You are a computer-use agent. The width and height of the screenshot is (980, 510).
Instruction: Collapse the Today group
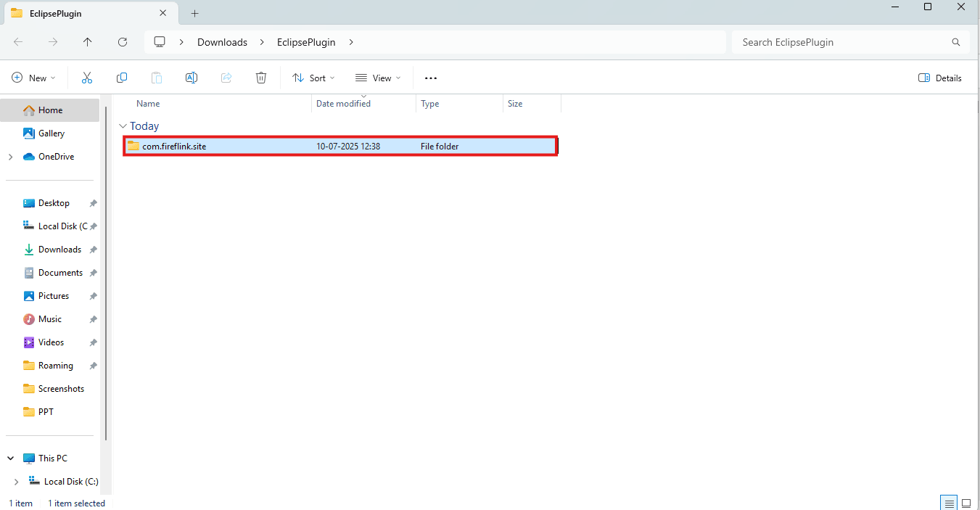click(x=123, y=126)
